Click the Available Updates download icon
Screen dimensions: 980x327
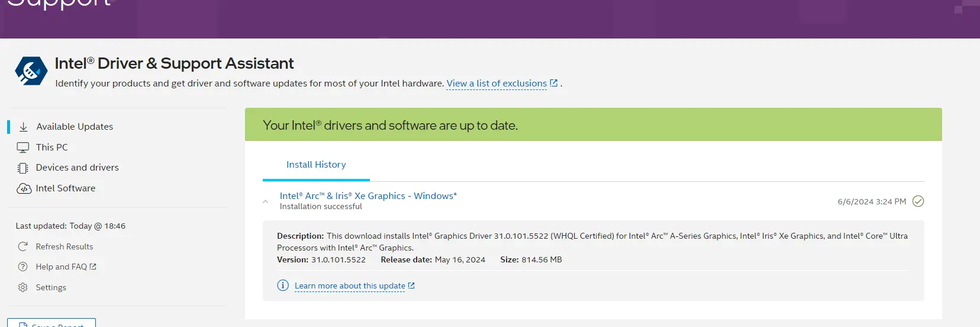point(24,127)
